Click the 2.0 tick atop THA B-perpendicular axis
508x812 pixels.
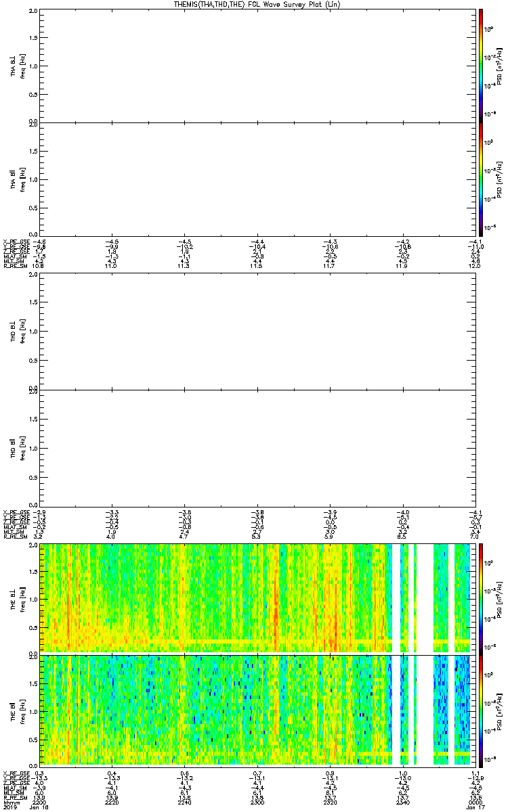click(x=34, y=12)
